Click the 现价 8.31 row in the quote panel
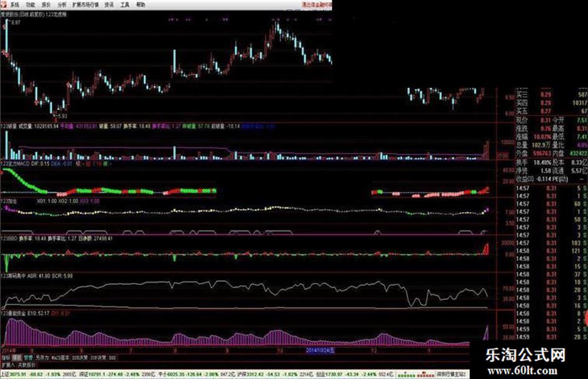Screen dimensions: 588x379 [x=534, y=120]
